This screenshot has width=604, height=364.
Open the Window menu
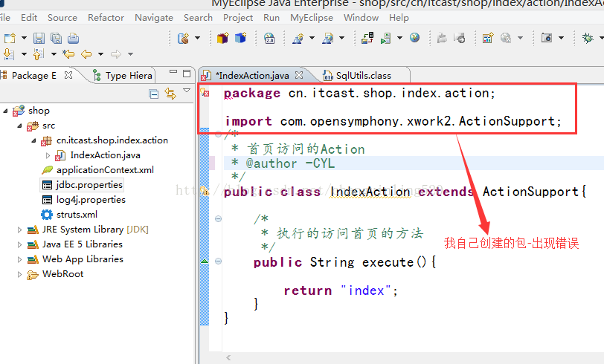click(x=361, y=18)
